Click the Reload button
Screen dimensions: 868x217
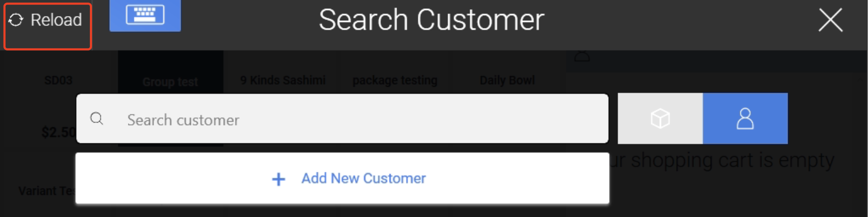pyautogui.click(x=48, y=26)
